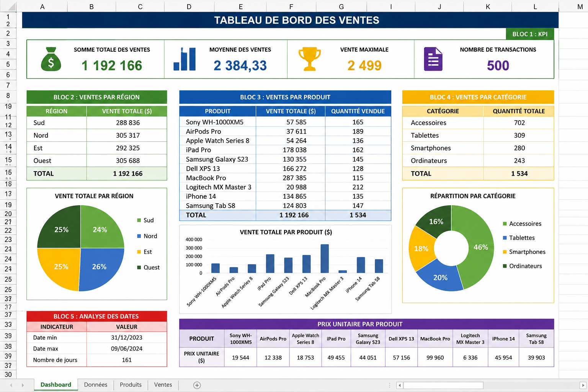Select the 16% dark green donut segment
Viewport: 588px width, 392px height.
tap(436, 221)
